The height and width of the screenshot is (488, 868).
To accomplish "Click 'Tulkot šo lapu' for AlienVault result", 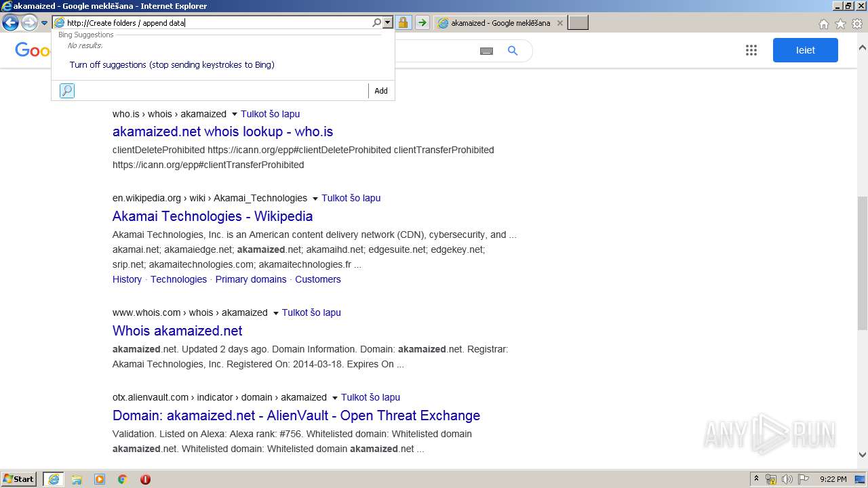I will point(370,397).
